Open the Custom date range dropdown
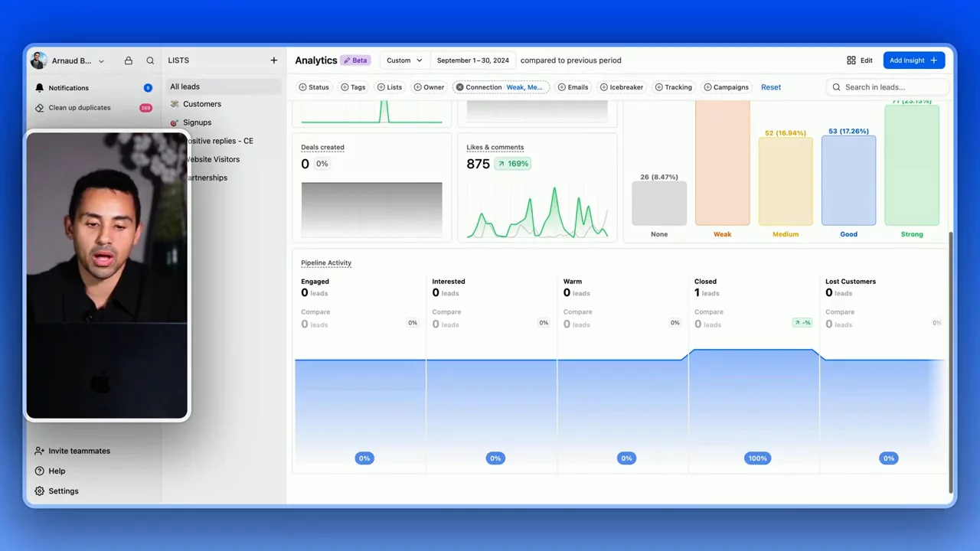980x551 pixels. click(x=404, y=60)
